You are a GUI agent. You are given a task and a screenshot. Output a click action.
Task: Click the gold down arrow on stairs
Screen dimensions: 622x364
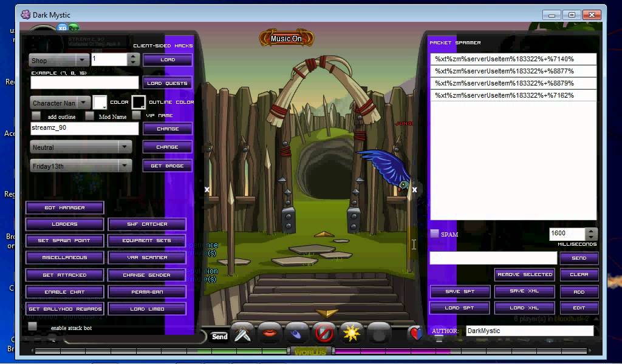tap(326, 313)
